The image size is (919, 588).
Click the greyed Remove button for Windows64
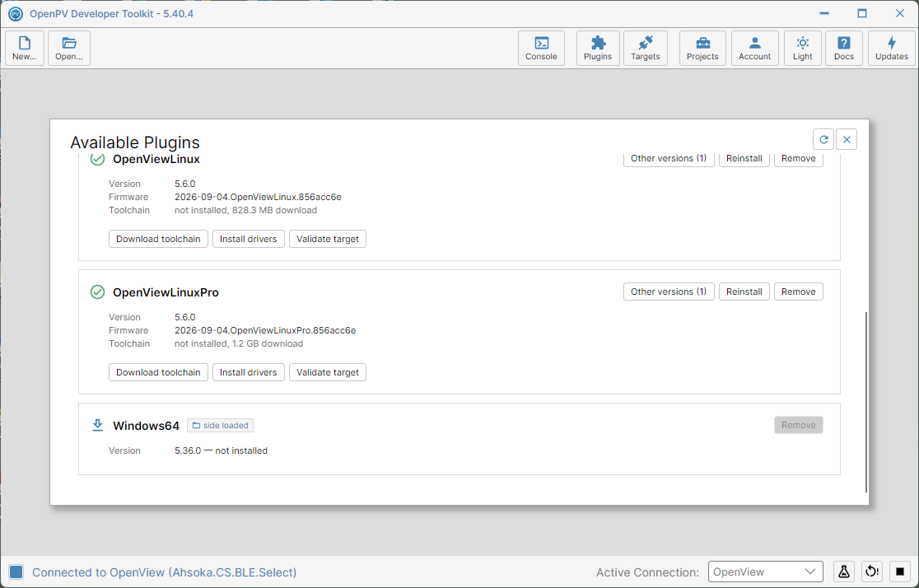pyautogui.click(x=798, y=425)
